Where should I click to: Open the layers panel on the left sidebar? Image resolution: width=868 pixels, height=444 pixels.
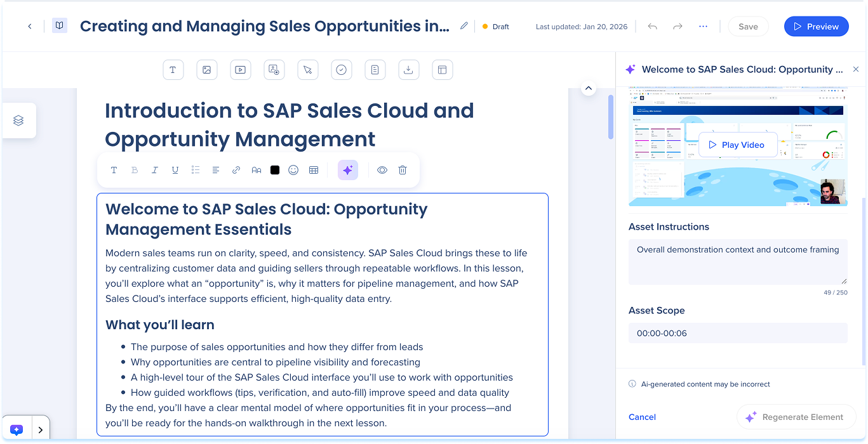[18, 121]
